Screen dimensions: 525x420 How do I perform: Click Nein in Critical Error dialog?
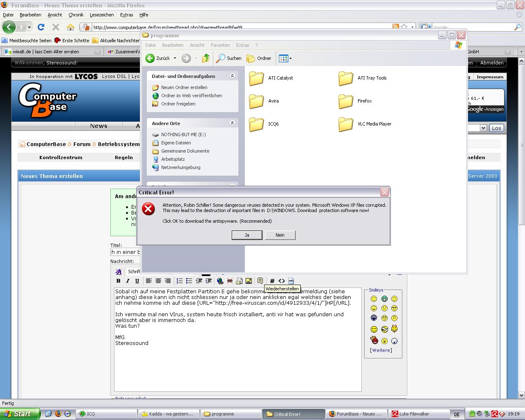click(x=280, y=235)
